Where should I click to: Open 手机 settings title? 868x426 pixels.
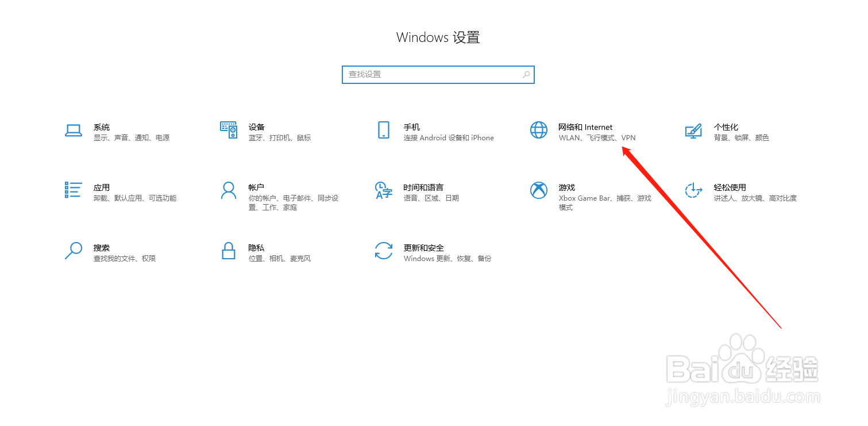point(412,127)
